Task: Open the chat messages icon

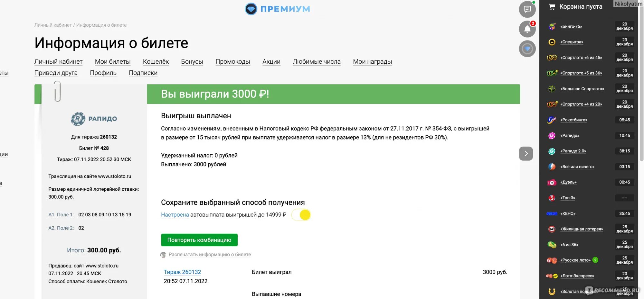Action: (527, 9)
